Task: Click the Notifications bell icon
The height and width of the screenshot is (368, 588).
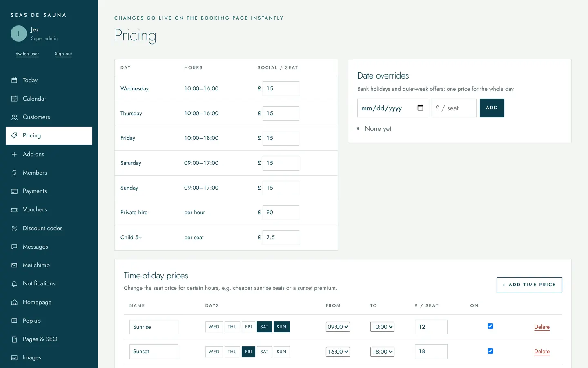Action: [14, 284]
